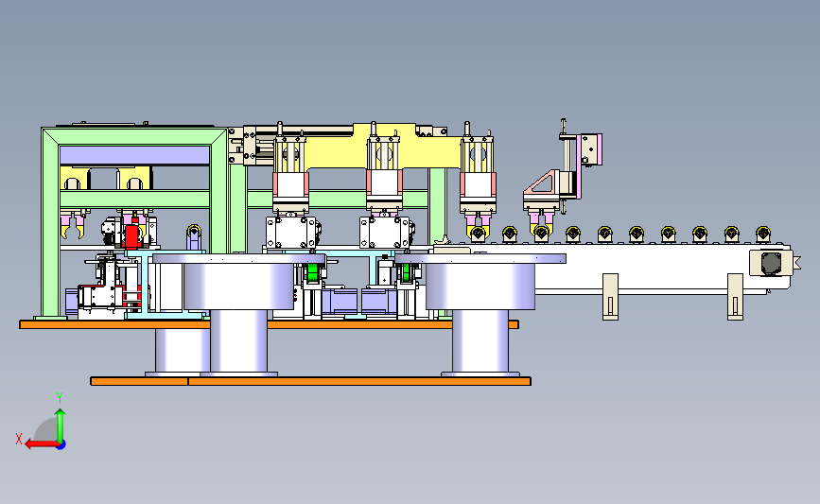Select the Y label of the axis triad

[x=60, y=398]
